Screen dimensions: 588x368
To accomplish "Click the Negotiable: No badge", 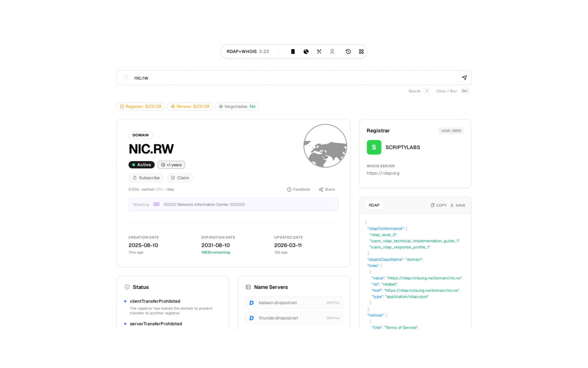I will tap(237, 106).
